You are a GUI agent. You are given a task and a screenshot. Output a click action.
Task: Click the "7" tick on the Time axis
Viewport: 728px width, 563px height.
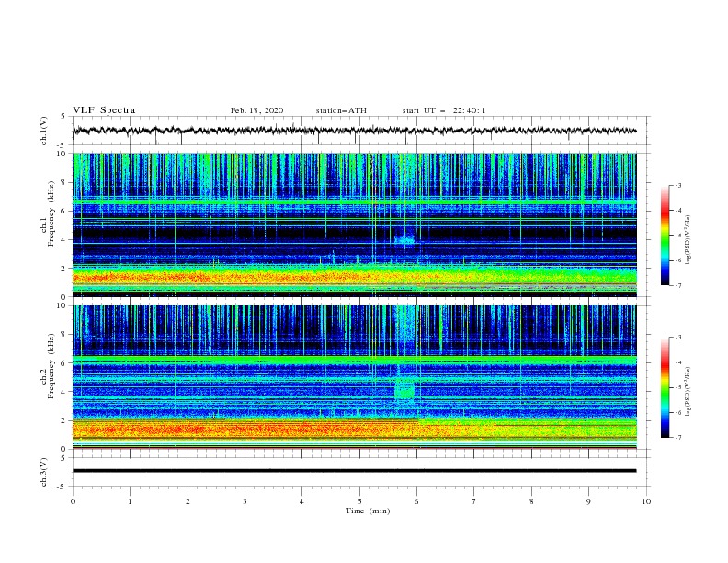474,501
